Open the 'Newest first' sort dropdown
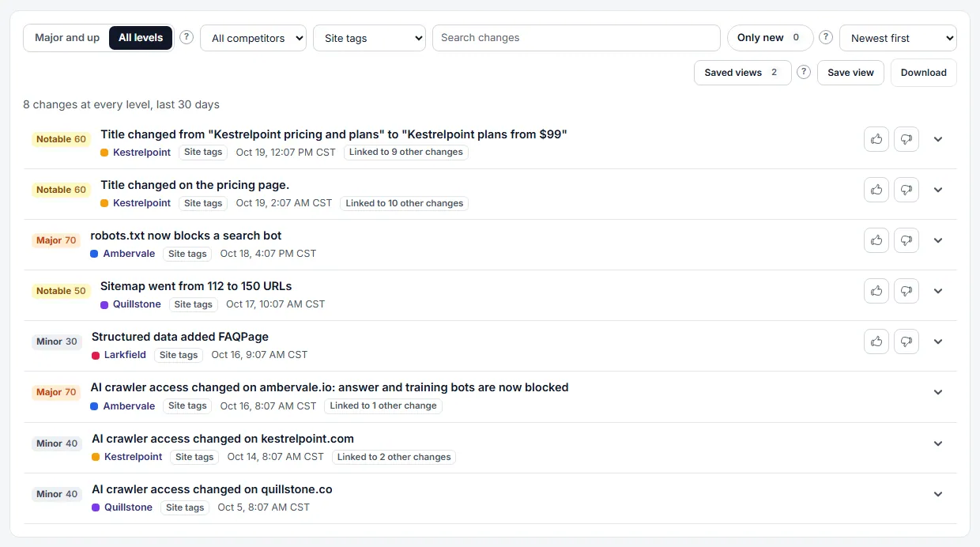This screenshot has height=547, width=980. [898, 38]
